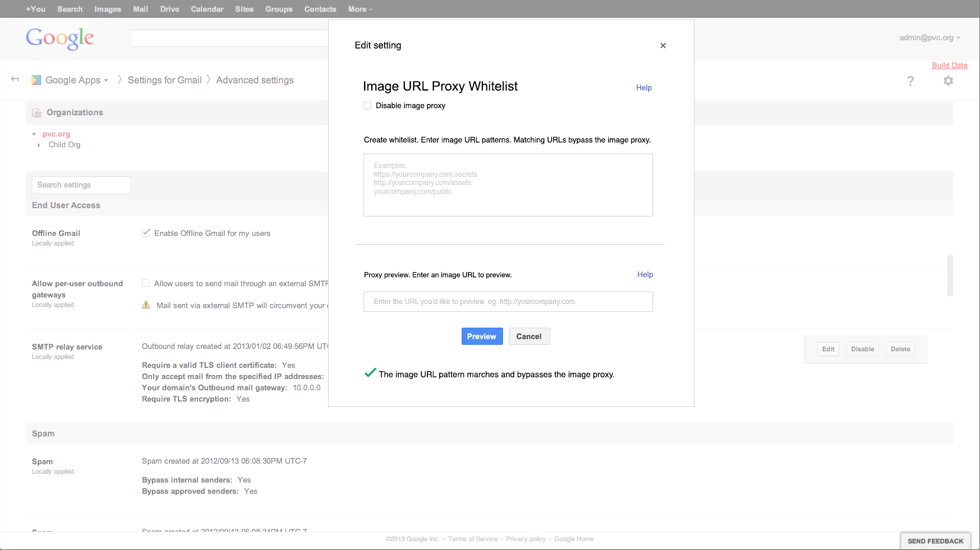Viewport: 980px width, 550px height.
Task: Click the external SMTP warning triangle icon
Action: tap(146, 305)
